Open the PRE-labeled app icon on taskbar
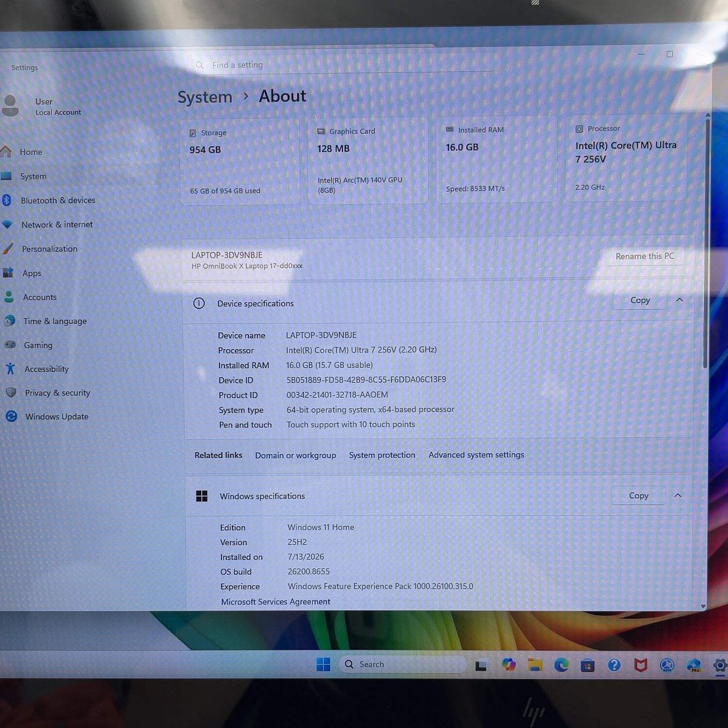 (694, 665)
